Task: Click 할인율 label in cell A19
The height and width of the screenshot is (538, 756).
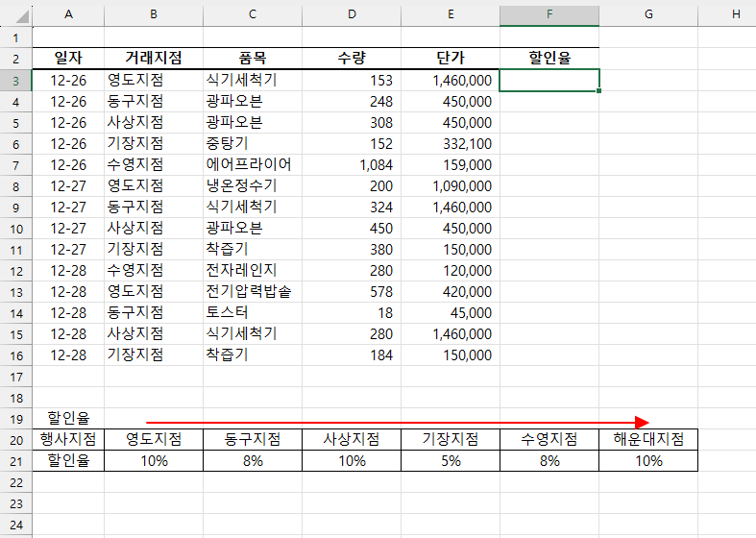Action: (x=68, y=419)
